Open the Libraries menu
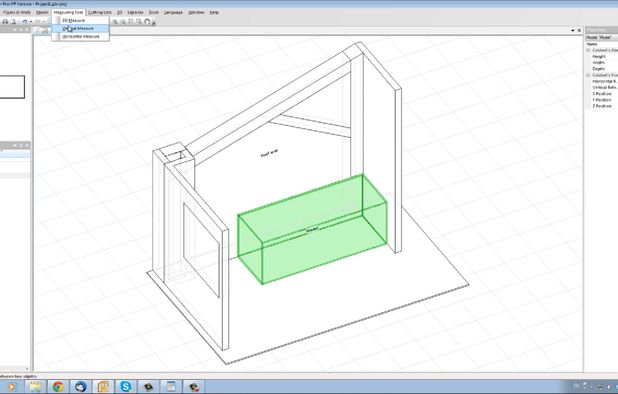The image size is (618, 394). point(136,13)
